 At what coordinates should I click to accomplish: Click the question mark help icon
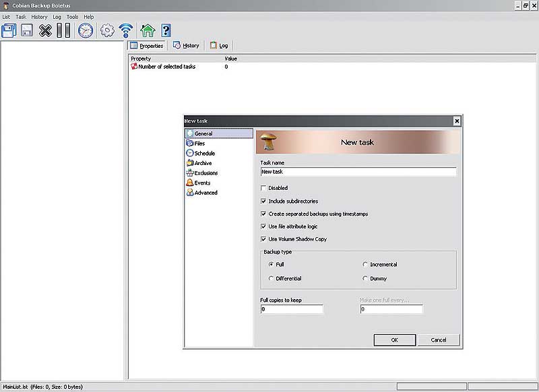pos(166,30)
